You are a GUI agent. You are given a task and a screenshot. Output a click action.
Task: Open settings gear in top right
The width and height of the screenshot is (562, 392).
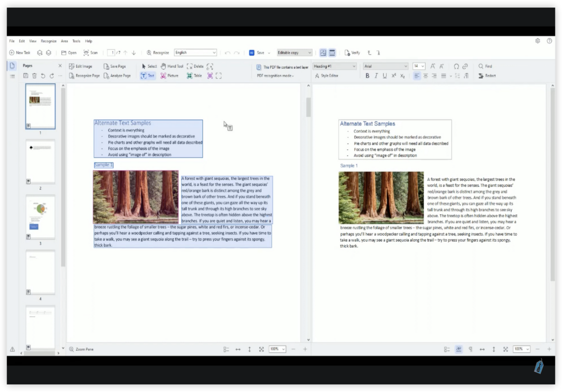pyautogui.click(x=538, y=41)
